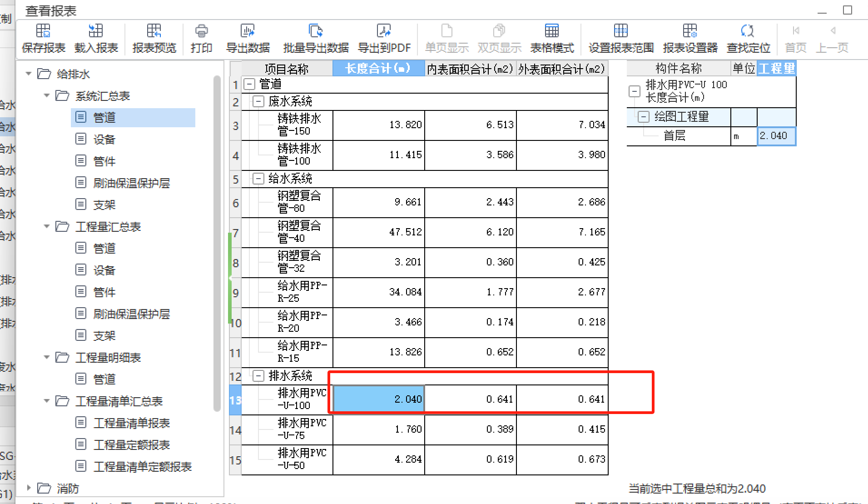868x504 pixels.
Task: Expand the 消防 tree node
Action: [29, 488]
